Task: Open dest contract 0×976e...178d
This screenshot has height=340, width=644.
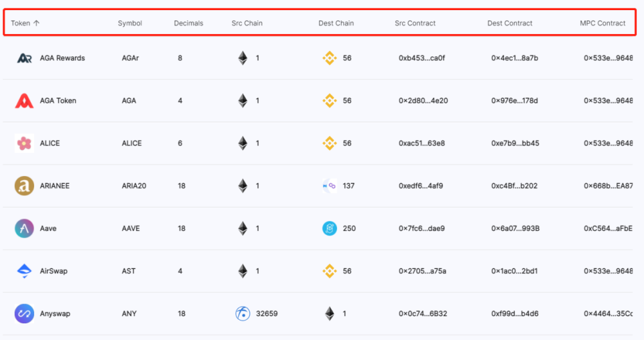Action: coord(515,101)
